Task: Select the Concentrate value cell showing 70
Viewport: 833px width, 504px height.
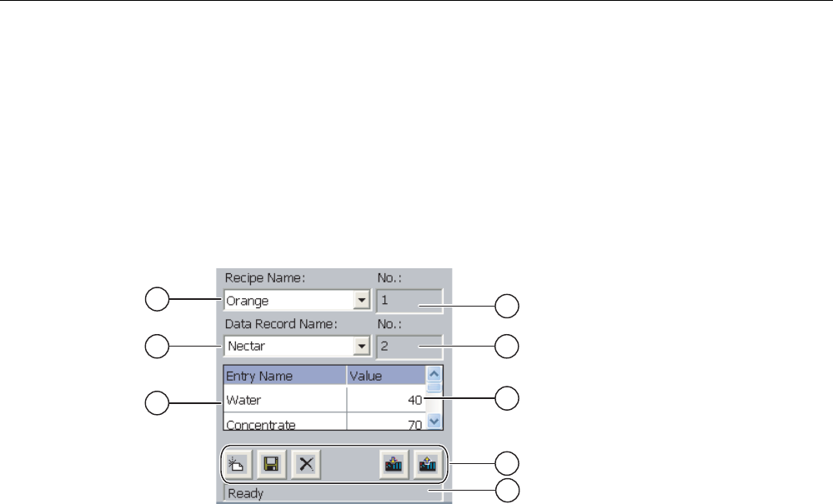Action: point(386,422)
